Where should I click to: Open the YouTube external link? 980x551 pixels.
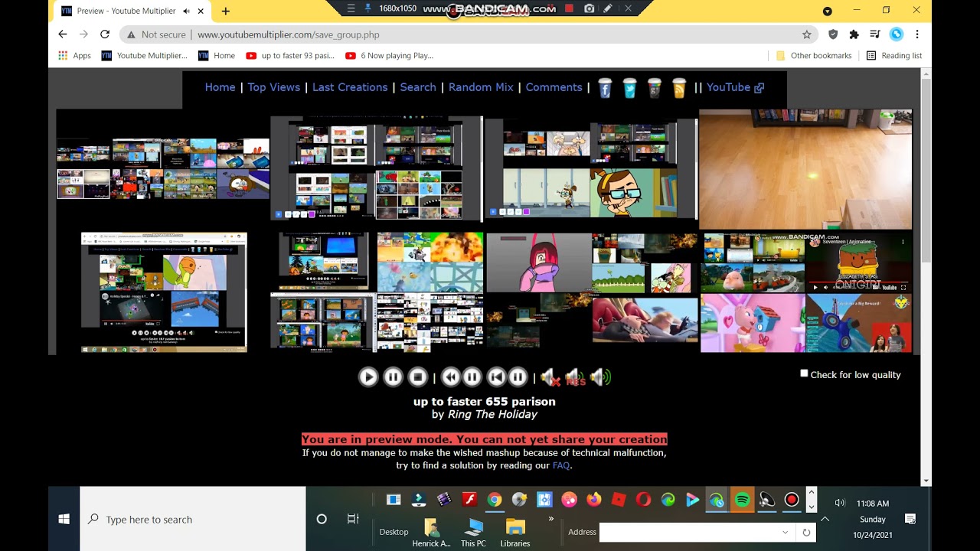(735, 87)
